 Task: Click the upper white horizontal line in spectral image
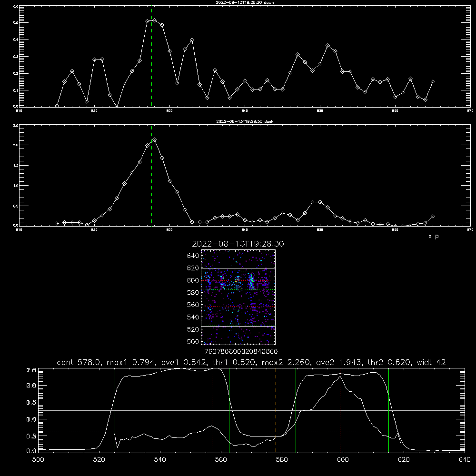pos(238,268)
